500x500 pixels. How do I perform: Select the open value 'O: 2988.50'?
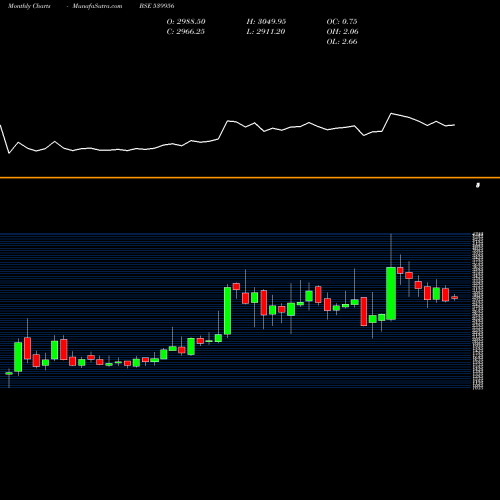click(186, 22)
